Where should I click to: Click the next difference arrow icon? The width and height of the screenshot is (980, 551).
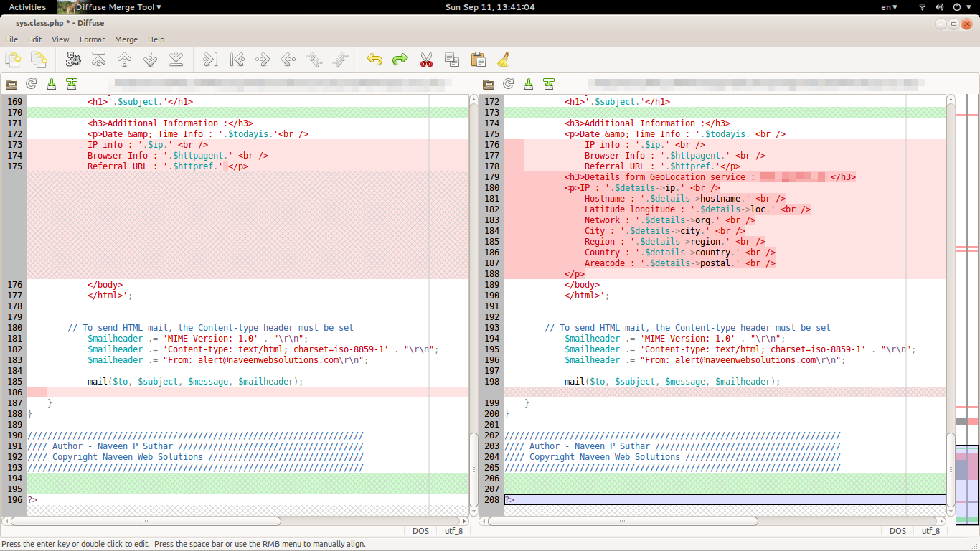tap(151, 59)
